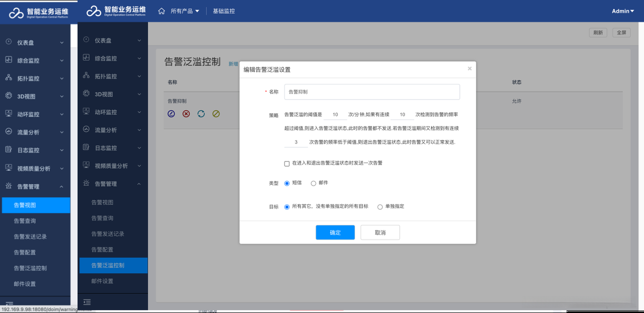This screenshot has height=313, width=644.
Task: Open the Admin account dropdown
Action: click(x=622, y=10)
